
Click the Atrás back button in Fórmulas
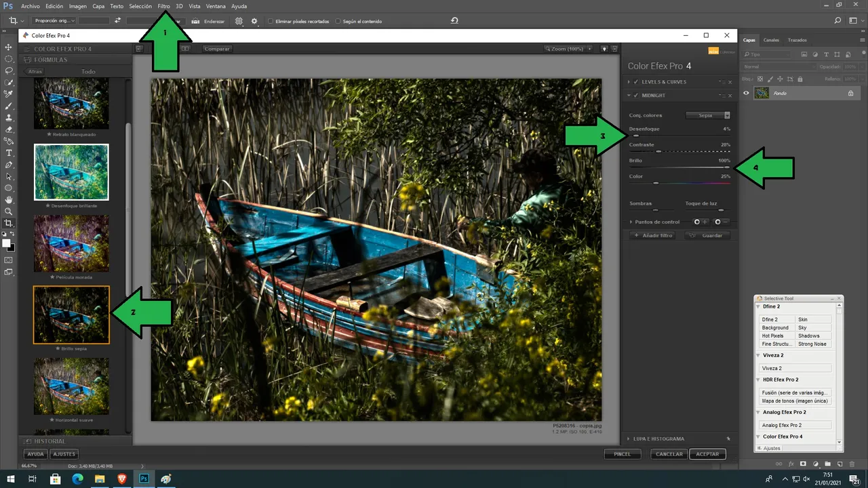tap(35, 71)
